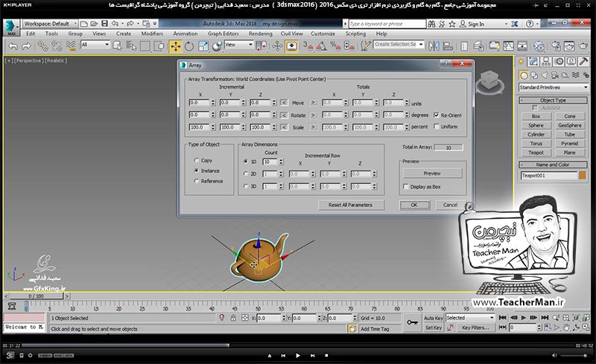Enable the Uniform scale checkbox
The height and width of the screenshot is (364, 596).
coord(437,127)
